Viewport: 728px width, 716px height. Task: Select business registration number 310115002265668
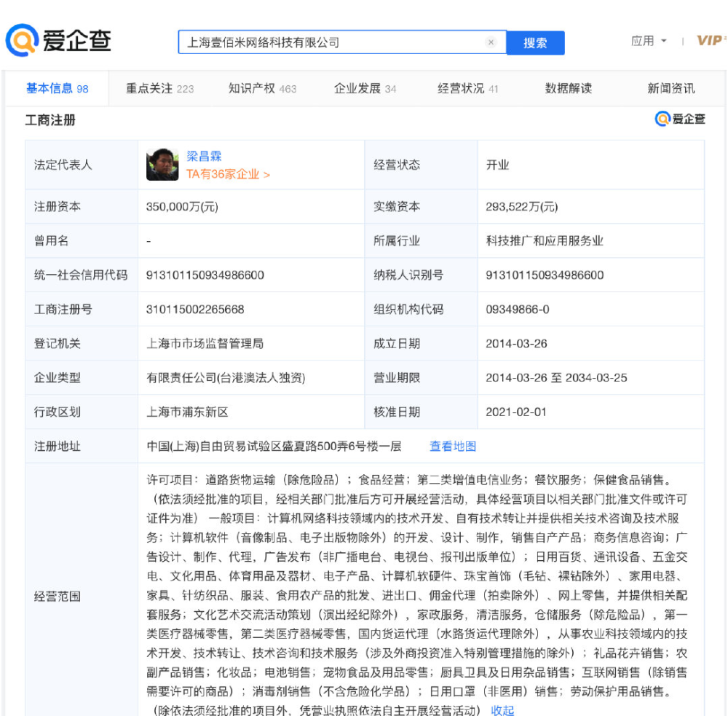click(195, 310)
